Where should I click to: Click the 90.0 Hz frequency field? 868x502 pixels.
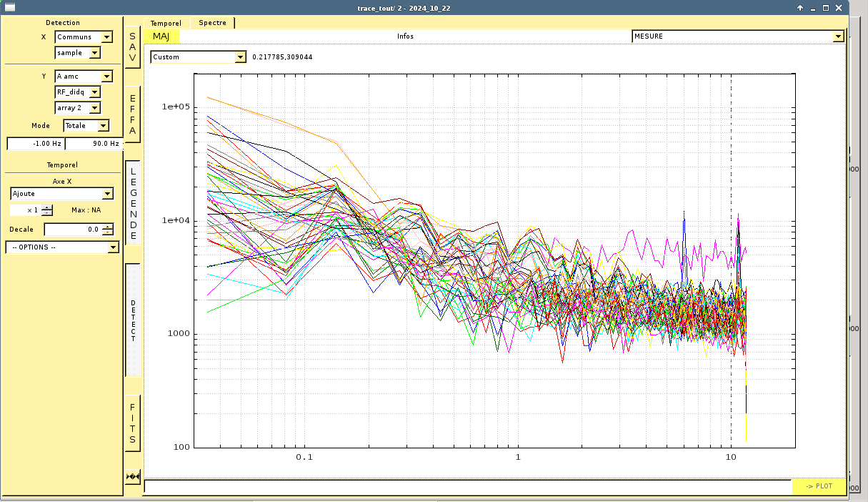click(94, 144)
